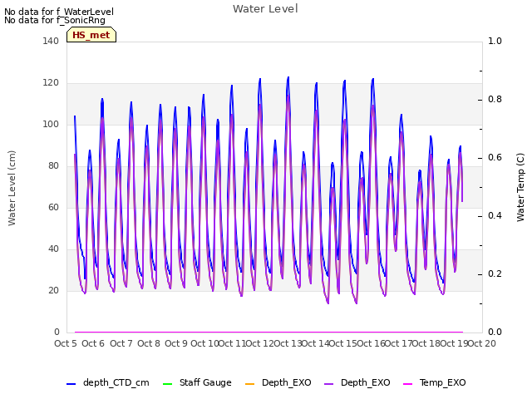Screen dimensions: 532x399
Task: Click the Oct 7 date label
Action: (121, 343)
